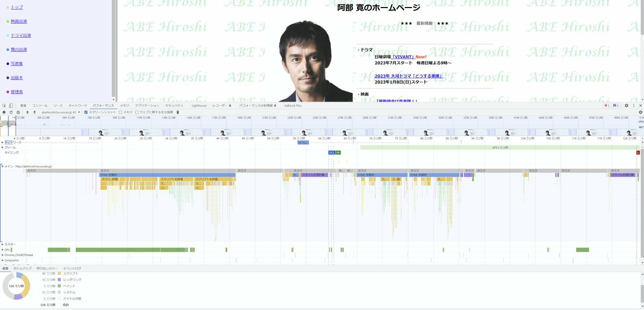644x310 pixels.
Task: Click the yellow スクリプト legend swatch
Action: [59, 273]
